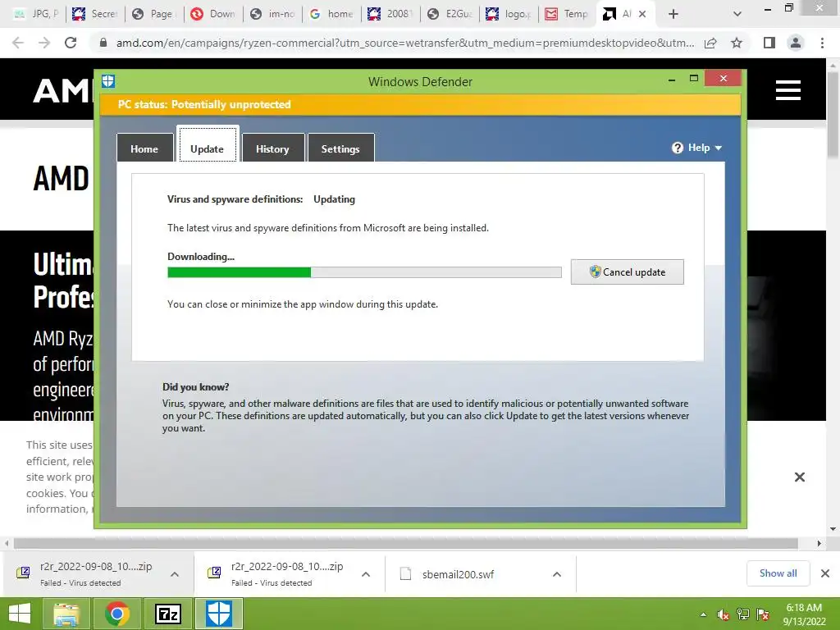The image size is (840, 630).
Task: Click the share page icon
Action: coord(710,43)
